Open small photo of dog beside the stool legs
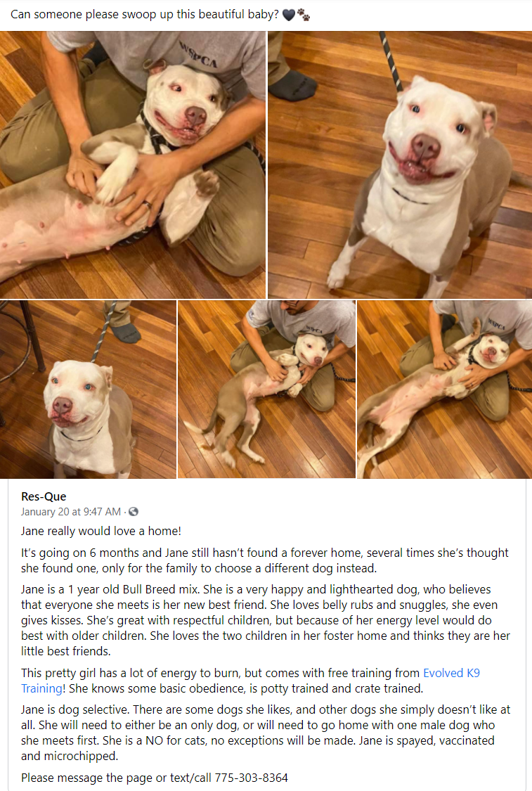This screenshot has width=532, height=791. [x=88, y=390]
